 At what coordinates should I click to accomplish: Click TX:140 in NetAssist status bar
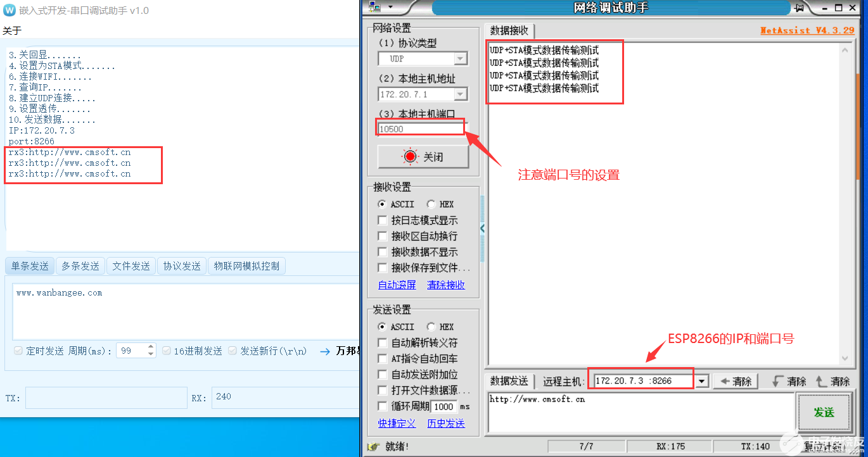coord(755,446)
